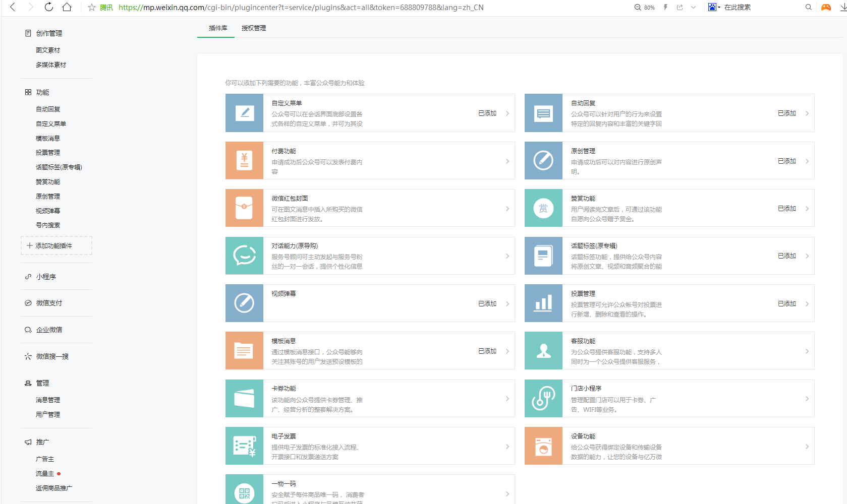The height and width of the screenshot is (504, 847).
Task: Open 返佣商品推广 in the sidebar
Action: [54, 488]
